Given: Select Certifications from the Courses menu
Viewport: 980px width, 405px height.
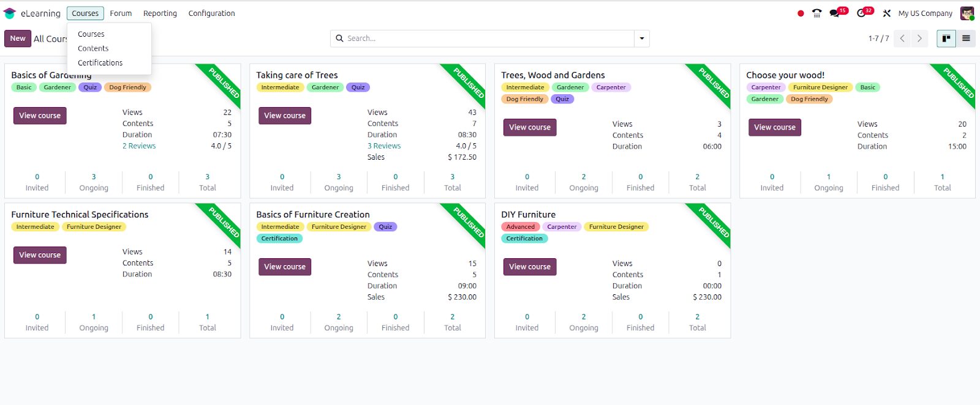Looking at the screenshot, I should click(100, 63).
